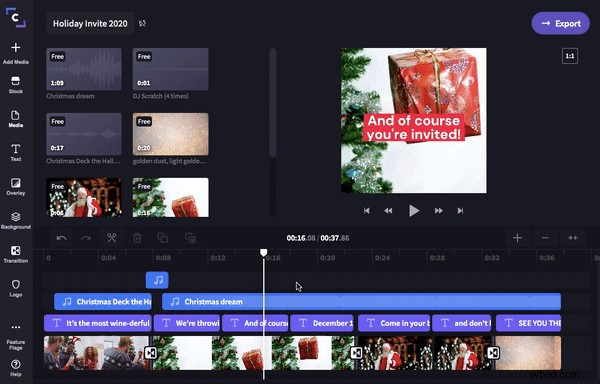Click the fast-forward playback button

point(439,210)
